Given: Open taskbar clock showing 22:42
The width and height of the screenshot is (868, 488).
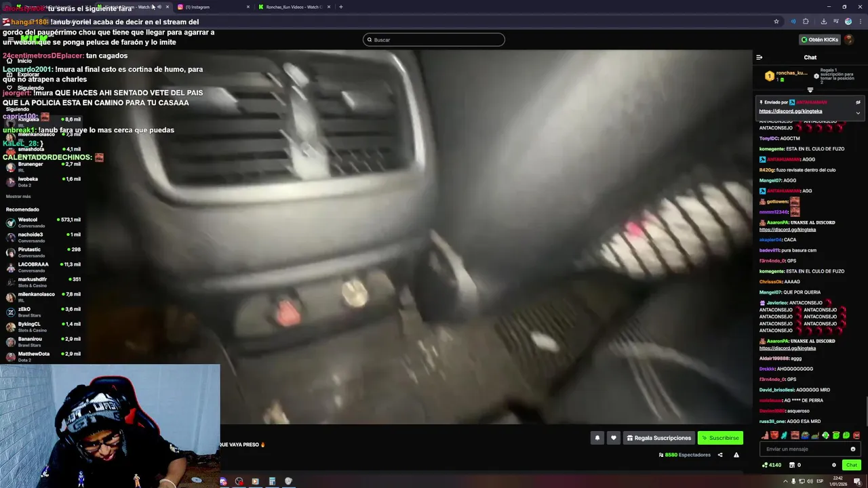Looking at the screenshot, I should coord(837,481).
